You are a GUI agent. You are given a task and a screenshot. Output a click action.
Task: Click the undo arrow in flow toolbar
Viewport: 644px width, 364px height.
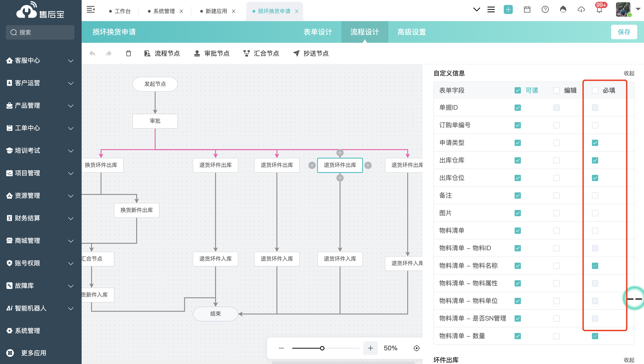(x=92, y=53)
